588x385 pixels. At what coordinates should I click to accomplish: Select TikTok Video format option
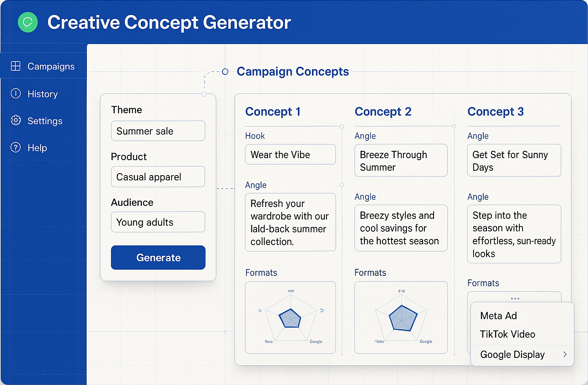[x=508, y=334]
